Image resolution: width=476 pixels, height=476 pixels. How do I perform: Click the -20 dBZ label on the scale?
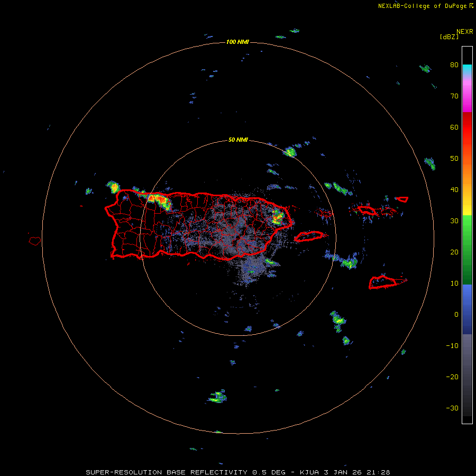point(452,377)
